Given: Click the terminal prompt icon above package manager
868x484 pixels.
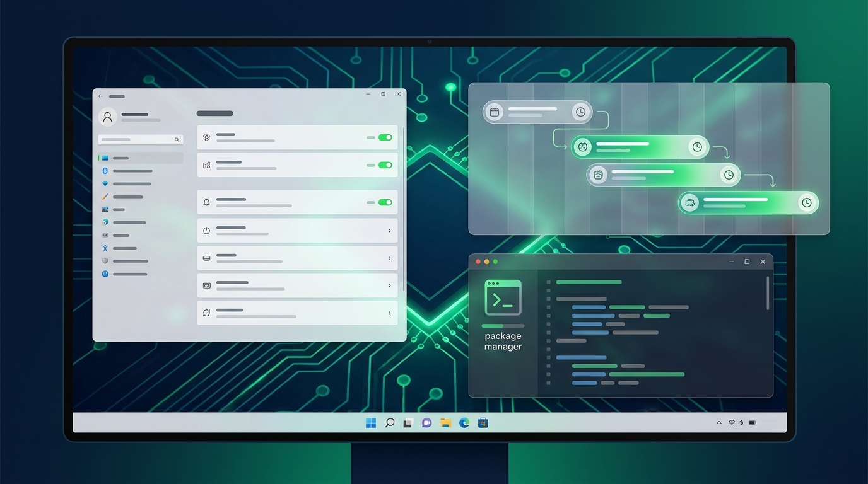Looking at the screenshot, I should [x=503, y=297].
